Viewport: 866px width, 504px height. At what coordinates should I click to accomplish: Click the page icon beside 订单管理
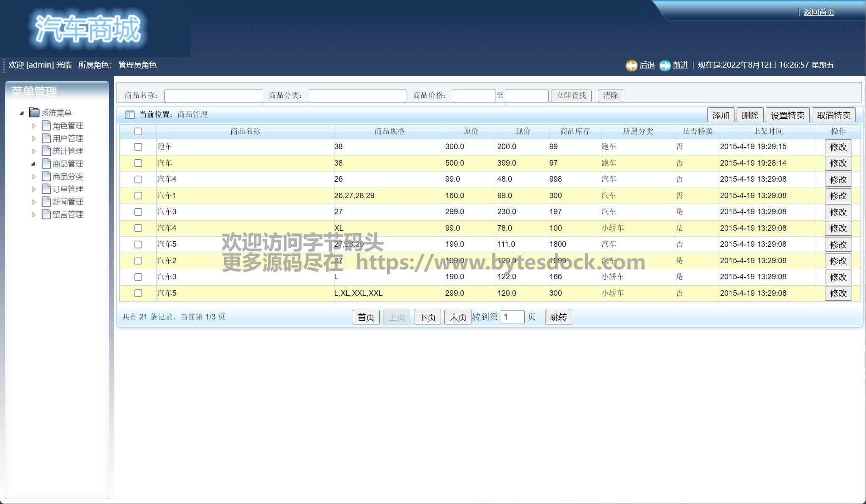(x=46, y=189)
